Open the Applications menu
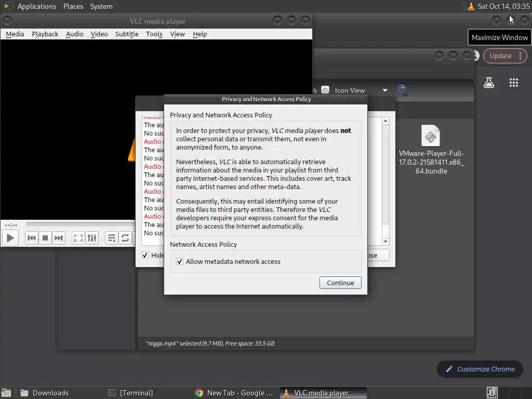The image size is (532, 399). [37, 6]
